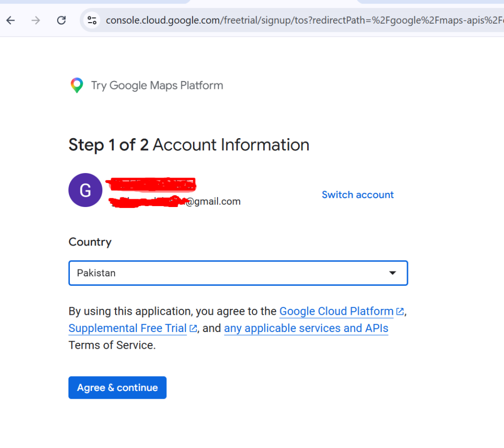Open the Google Cloud Platform terms link
The width and height of the screenshot is (504, 448).
coord(336,311)
